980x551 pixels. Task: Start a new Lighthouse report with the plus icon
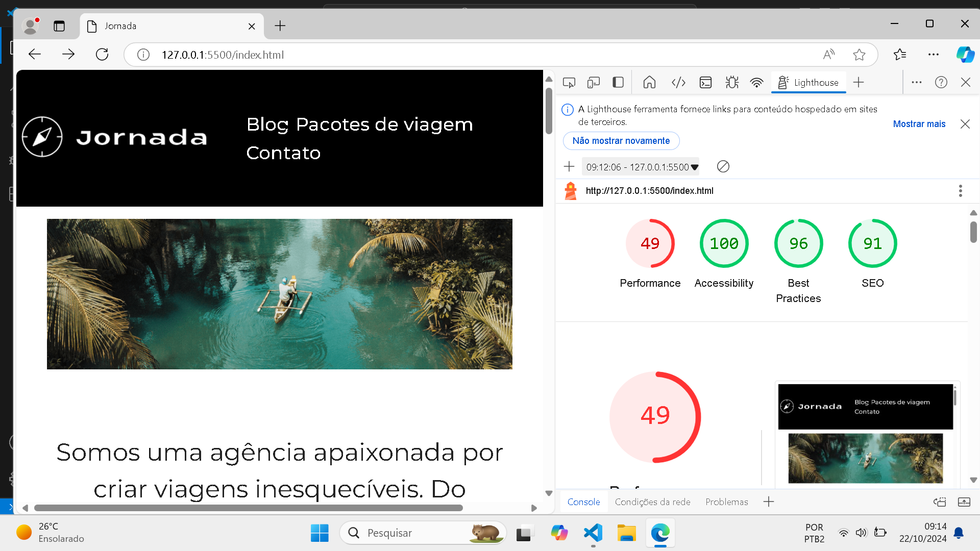(x=569, y=167)
